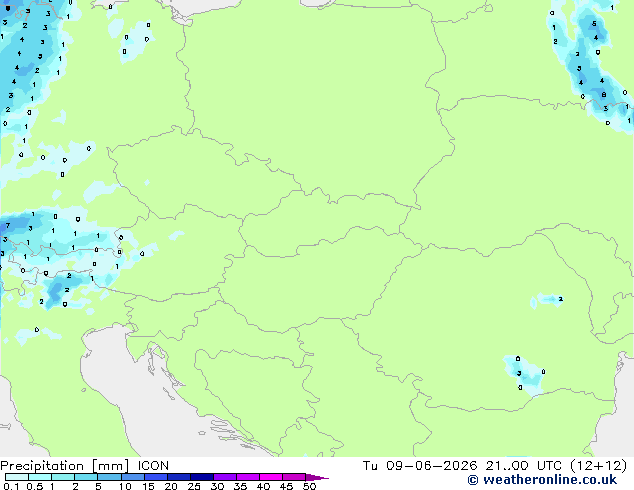Select the 2–5 mm legend color box
The height and width of the screenshot is (490, 634).
[86, 477]
